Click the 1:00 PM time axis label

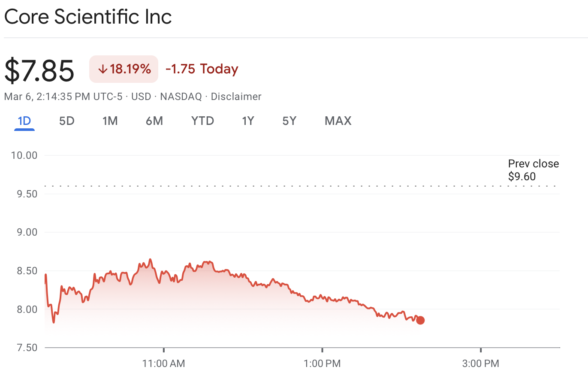pos(322,364)
